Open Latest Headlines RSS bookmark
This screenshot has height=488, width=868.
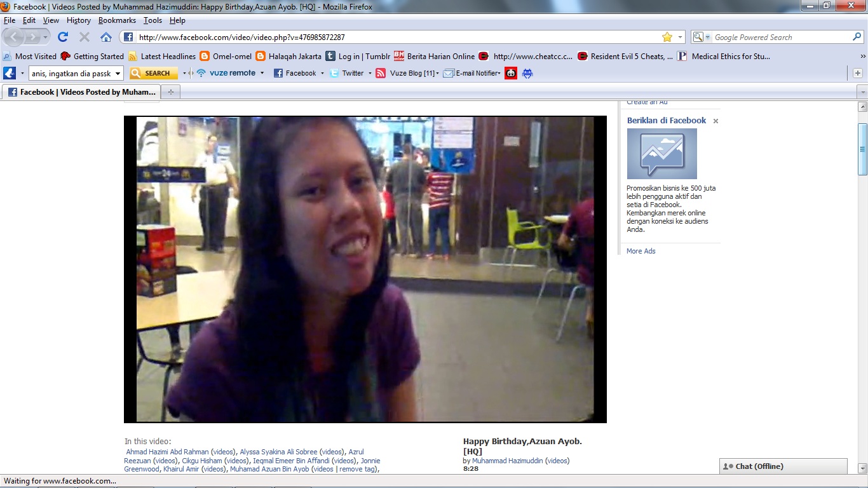click(x=162, y=56)
